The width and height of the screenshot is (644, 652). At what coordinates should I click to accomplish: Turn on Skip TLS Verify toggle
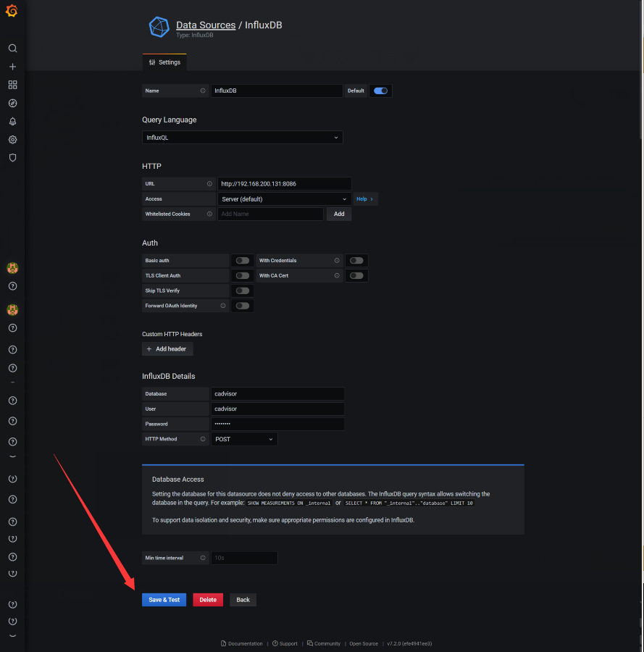(x=242, y=291)
